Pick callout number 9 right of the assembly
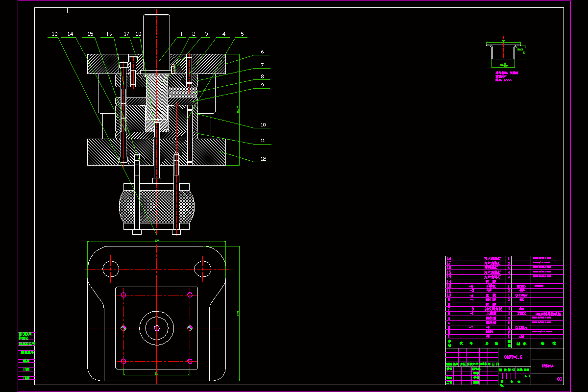This screenshot has width=588, height=392. pos(262,85)
